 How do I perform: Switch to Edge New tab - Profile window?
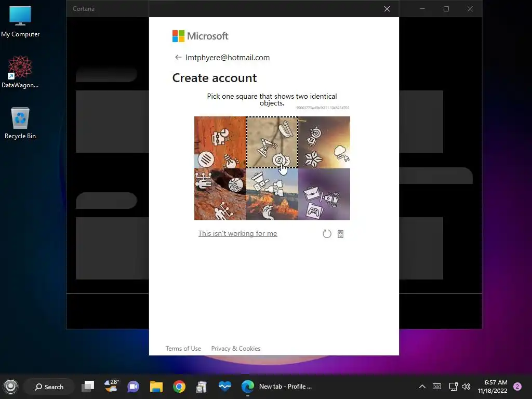277,387
